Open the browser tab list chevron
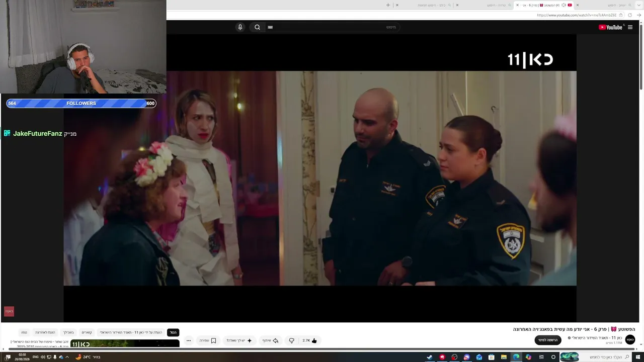This screenshot has width=644, height=362. (639, 5)
